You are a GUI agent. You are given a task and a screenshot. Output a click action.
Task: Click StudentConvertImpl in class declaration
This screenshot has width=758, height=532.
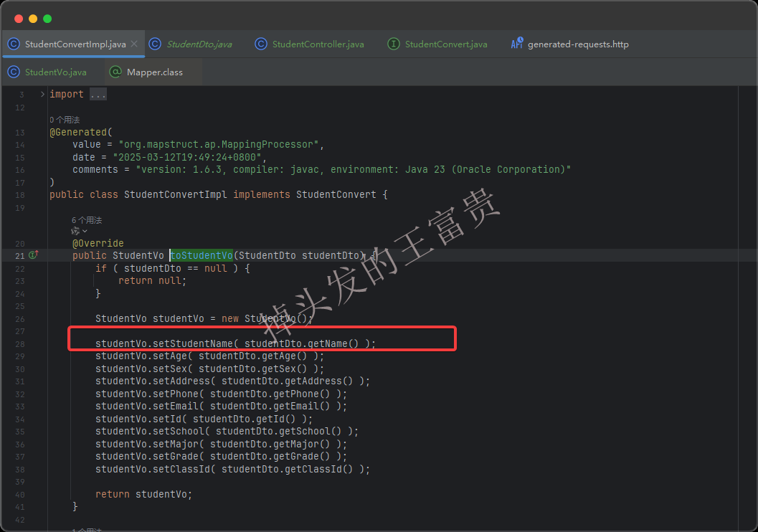click(176, 195)
